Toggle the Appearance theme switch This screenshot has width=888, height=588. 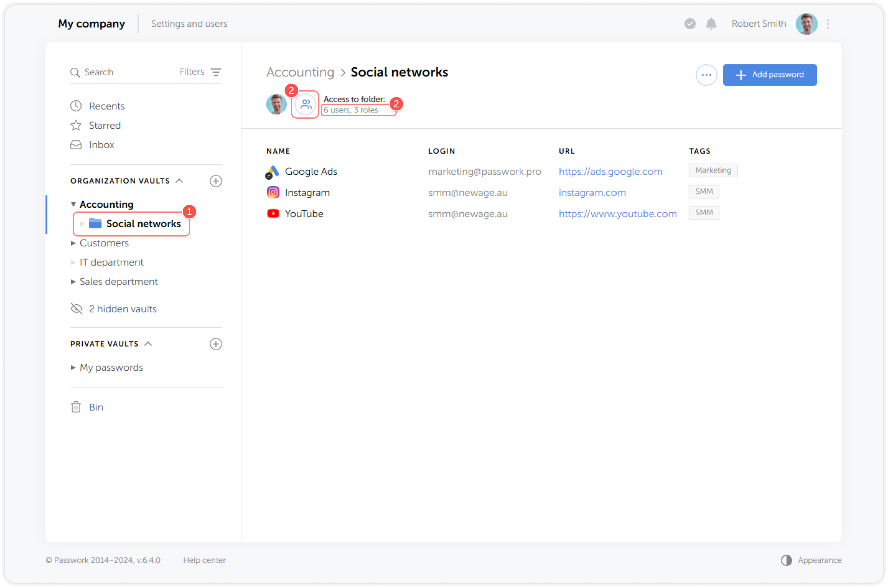(x=786, y=560)
